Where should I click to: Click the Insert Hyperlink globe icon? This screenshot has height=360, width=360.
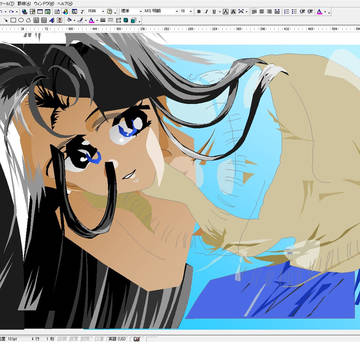tap(24, 12)
